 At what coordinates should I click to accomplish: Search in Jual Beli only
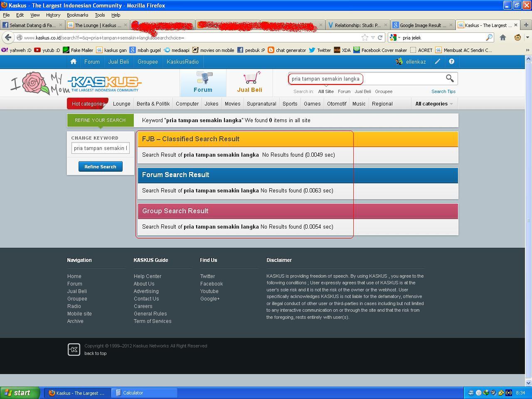pyautogui.click(x=363, y=91)
